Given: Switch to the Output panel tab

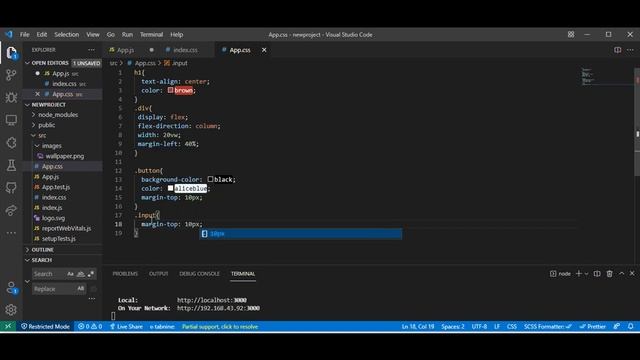Looking at the screenshot, I should (158, 273).
